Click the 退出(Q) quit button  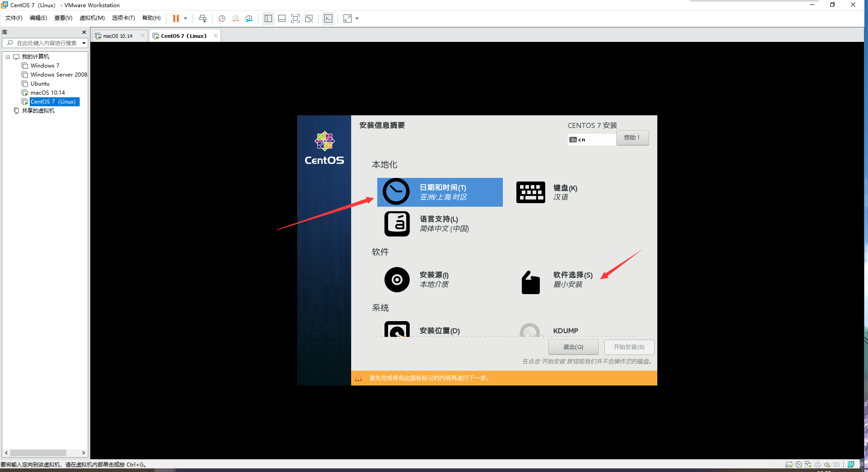573,347
